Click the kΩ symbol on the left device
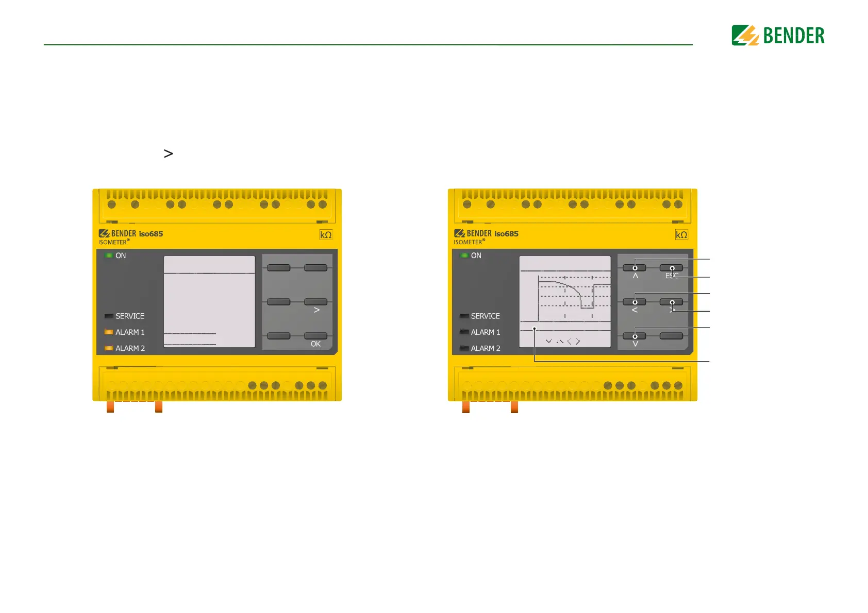Screen dimensions: 868x613 tap(326, 235)
